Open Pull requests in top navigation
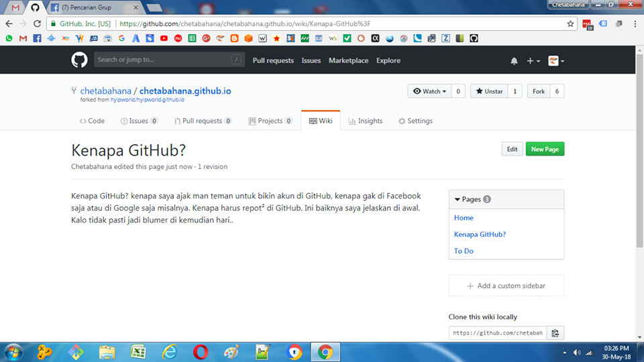The width and height of the screenshot is (644, 362). pyautogui.click(x=273, y=60)
